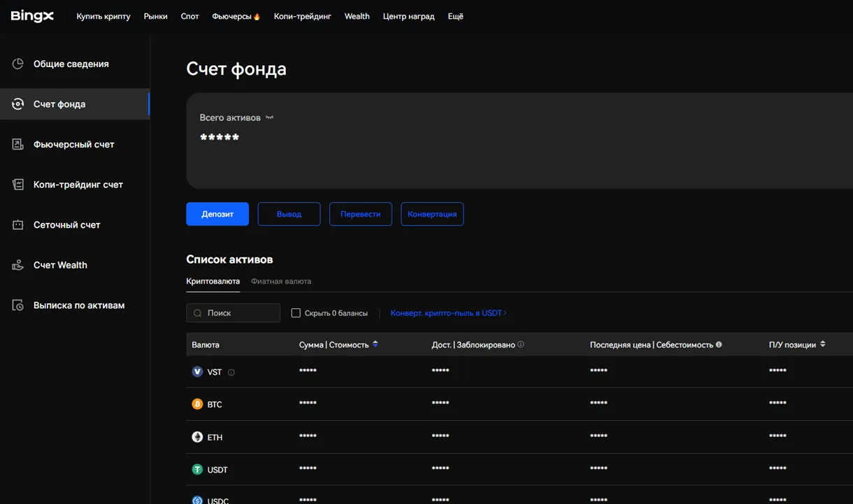Open the Счет Wealth account page
The image size is (853, 504).
click(x=60, y=265)
